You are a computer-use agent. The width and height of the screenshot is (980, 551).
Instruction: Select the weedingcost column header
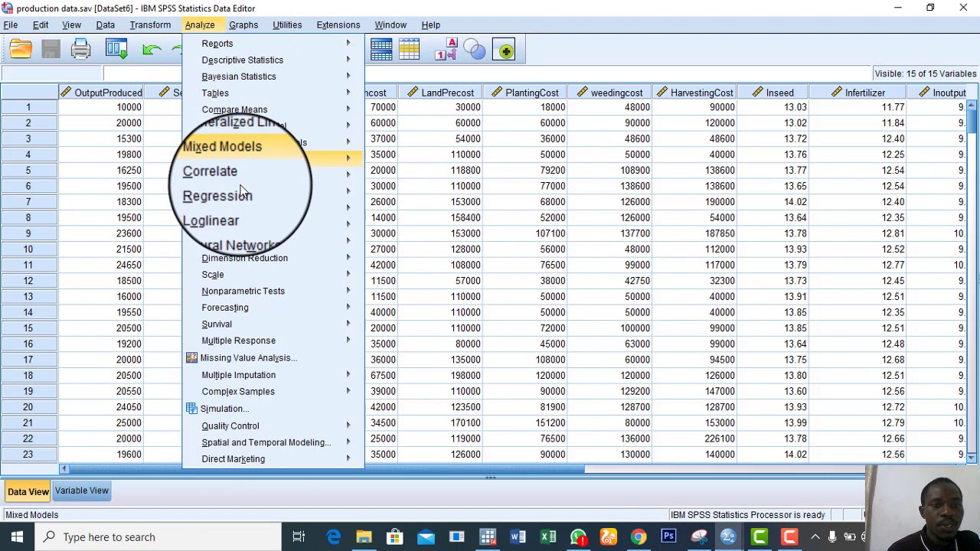610,93
